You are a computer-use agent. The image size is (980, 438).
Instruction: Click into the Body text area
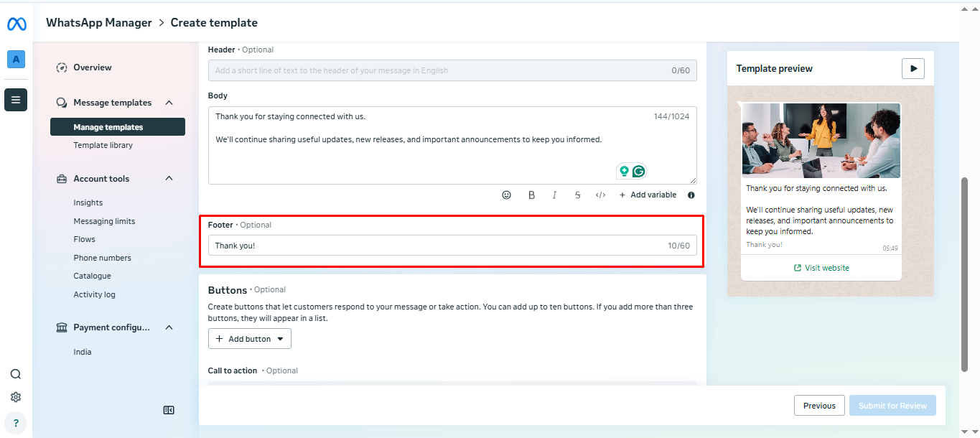452,145
